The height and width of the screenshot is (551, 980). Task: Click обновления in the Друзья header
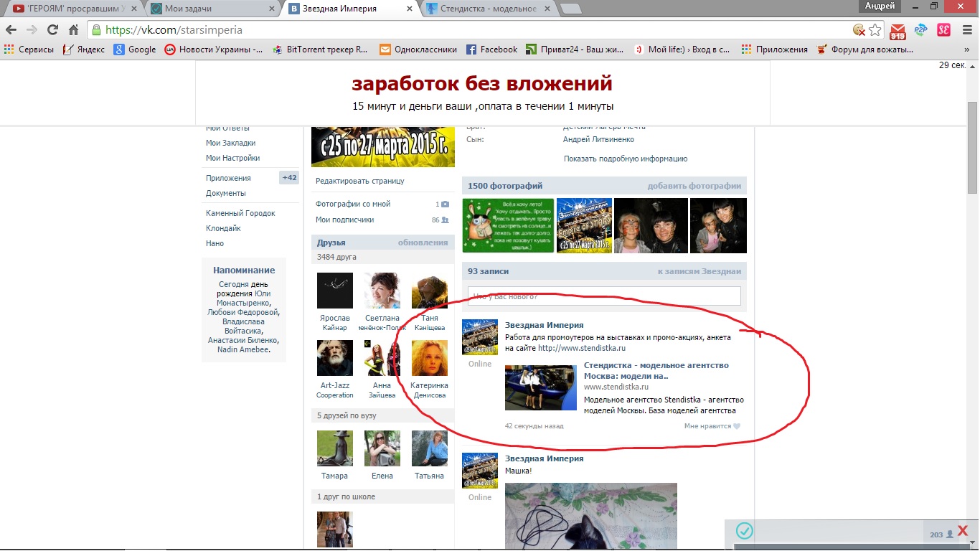423,242
